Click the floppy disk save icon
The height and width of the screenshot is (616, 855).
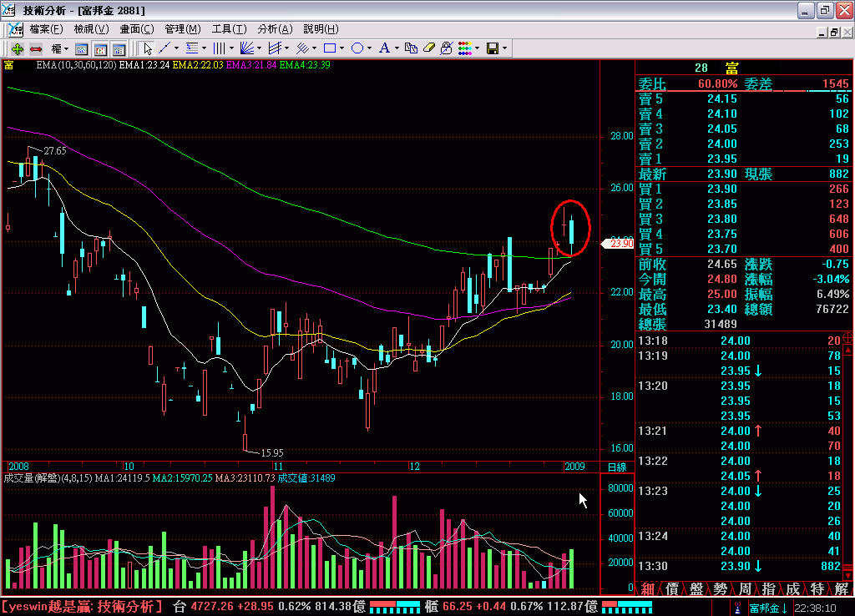(x=493, y=48)
